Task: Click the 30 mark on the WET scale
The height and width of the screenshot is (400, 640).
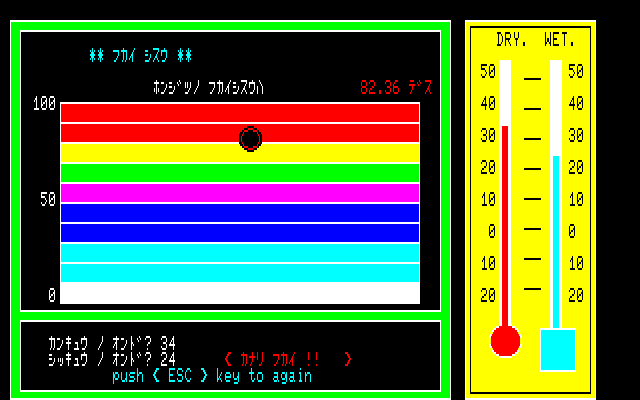Action: point(576,136)
